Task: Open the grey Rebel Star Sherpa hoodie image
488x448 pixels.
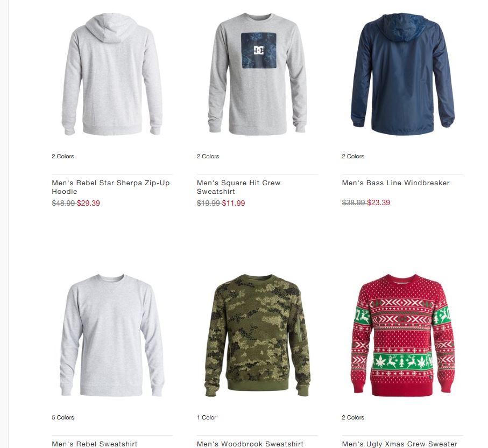Action: pyautogui.click(x=112, y=74)
